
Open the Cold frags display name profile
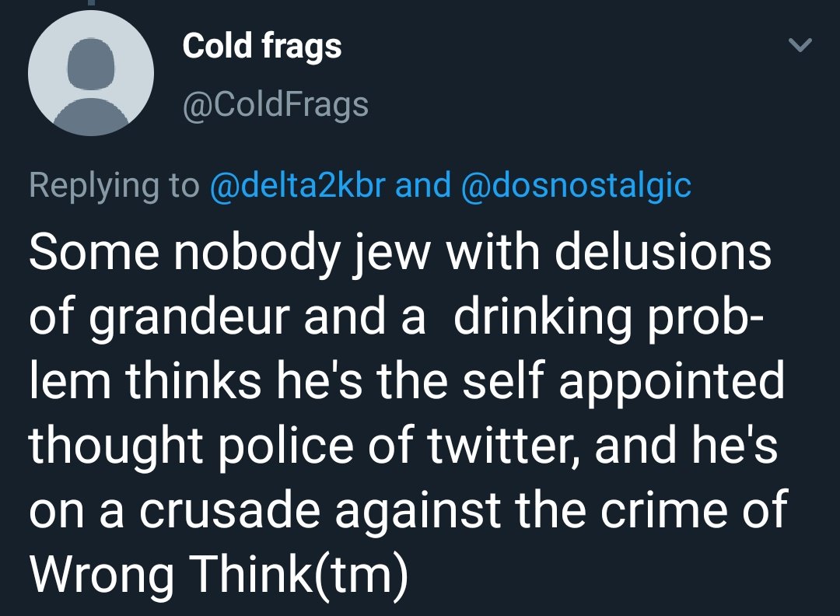point(262,47)
